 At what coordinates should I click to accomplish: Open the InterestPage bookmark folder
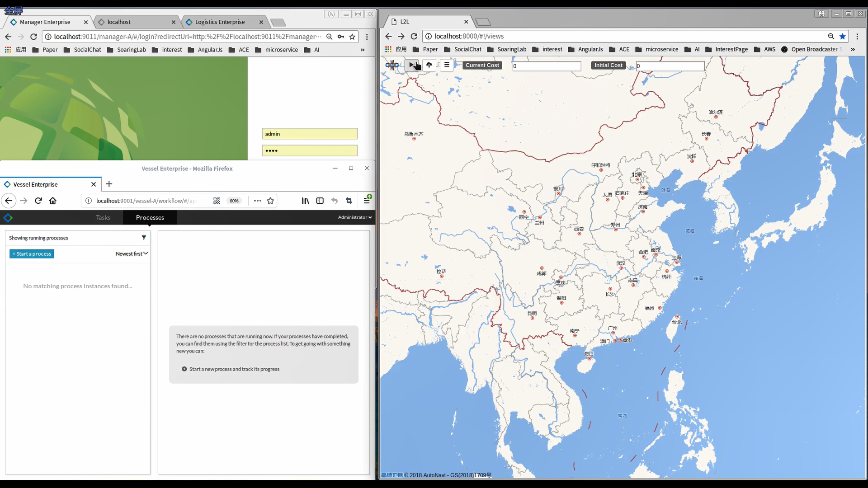coord(726,49)
